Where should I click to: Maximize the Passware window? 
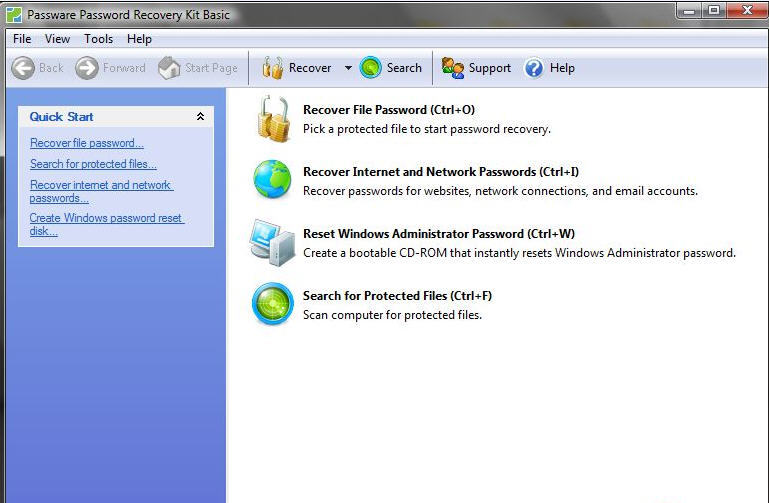[714, 11]
